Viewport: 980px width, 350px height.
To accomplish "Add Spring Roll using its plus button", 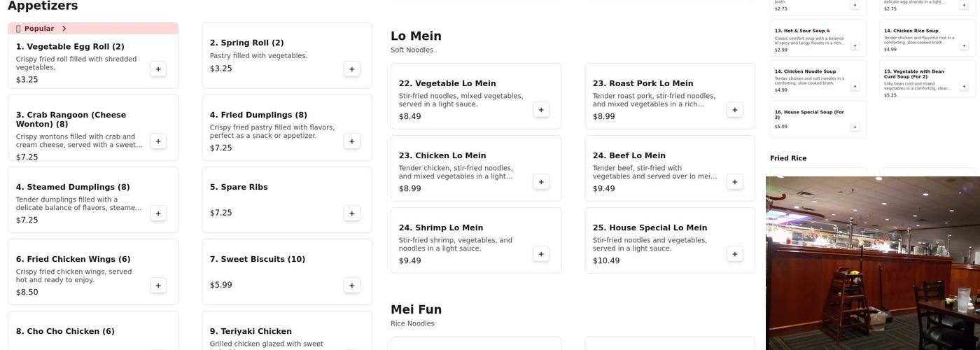I will point(352,69).
